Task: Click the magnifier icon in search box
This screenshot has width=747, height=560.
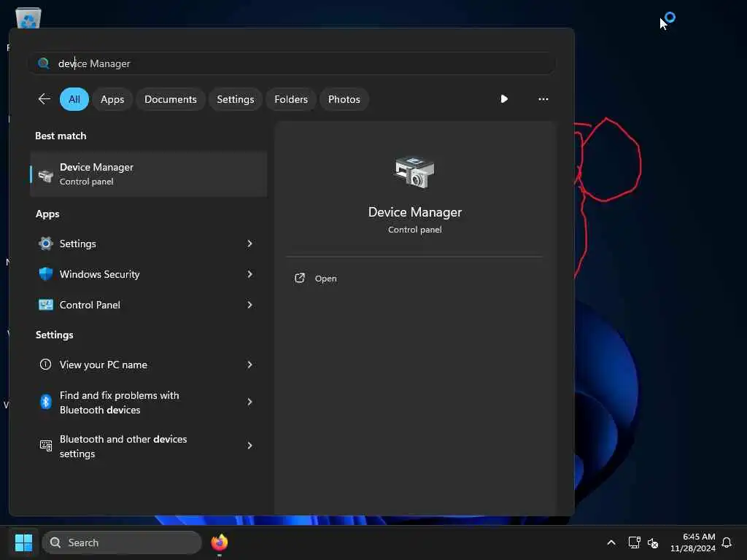Action: (44, 63)
